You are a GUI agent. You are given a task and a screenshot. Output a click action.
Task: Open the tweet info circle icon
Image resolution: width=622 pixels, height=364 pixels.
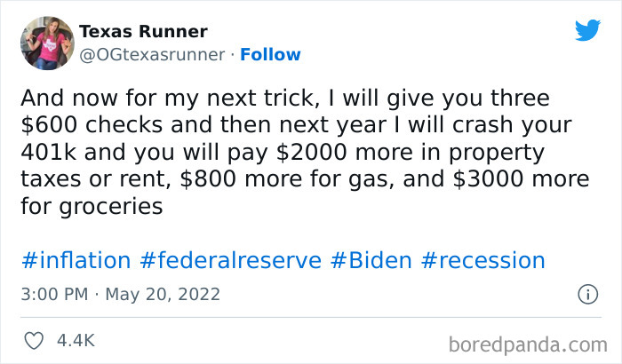point(586,294)
